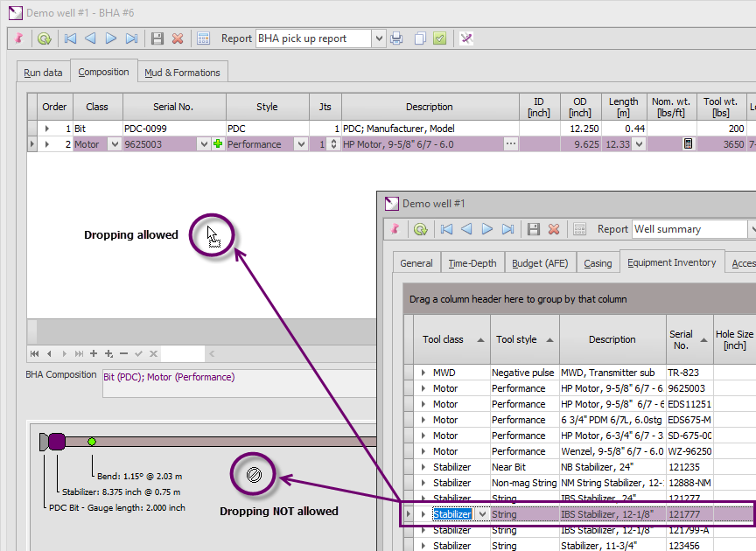Go to first record in BHA toolbar
Image resolution: width=756 pixels, height=551 pixels.
70,38
